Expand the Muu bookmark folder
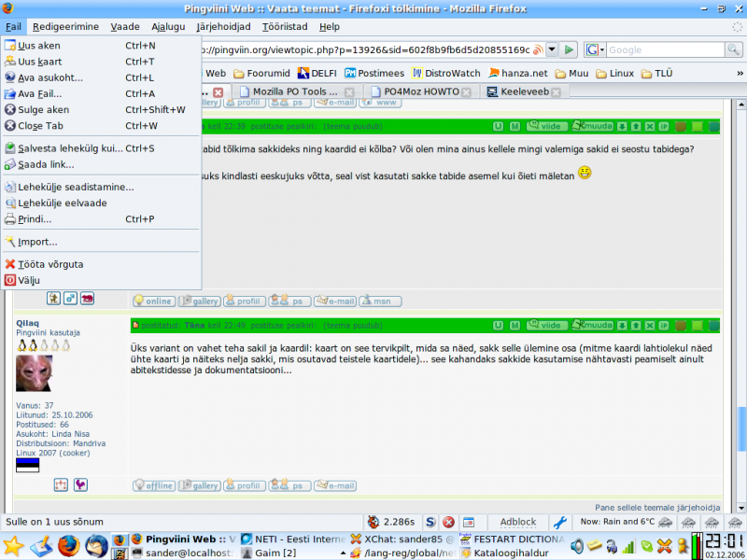The image size is (747, 560). point(571,74)
